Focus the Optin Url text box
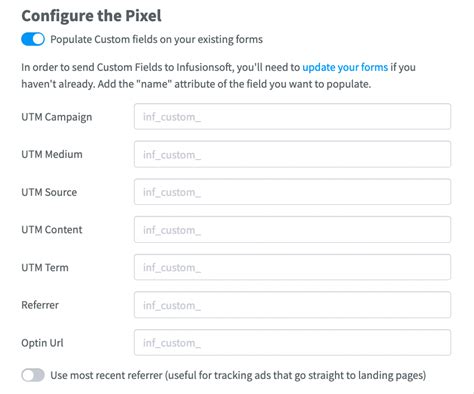The width and height of the screenshot is (474, 394). [x=292, y=342]
